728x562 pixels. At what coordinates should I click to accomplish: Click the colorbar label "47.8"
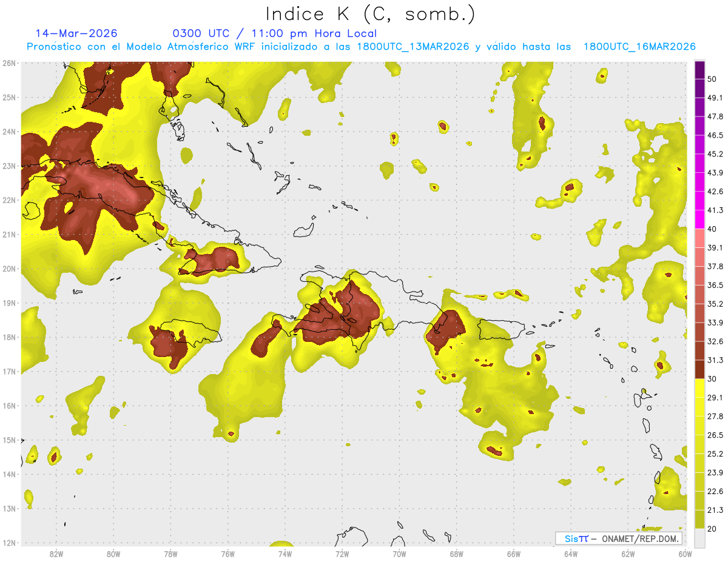pos(715,116)
